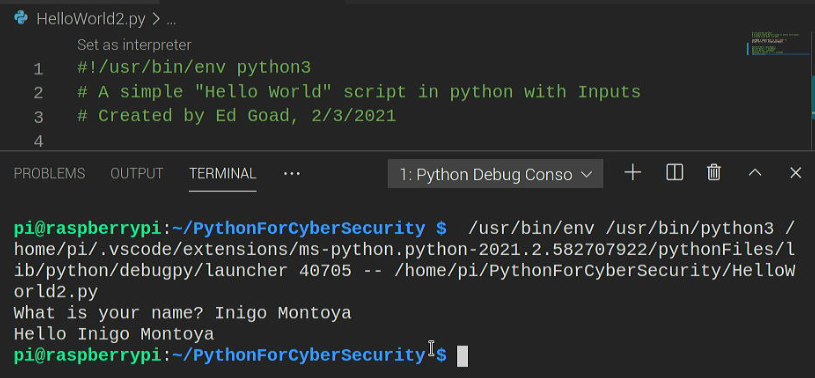The image size is (815, 378).
Task: Click the 'What is your name? Inigo Montoya' output
Action: pos(182,313)
